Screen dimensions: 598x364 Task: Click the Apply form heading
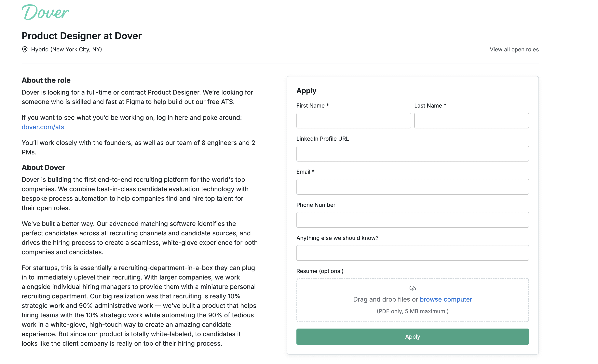[306, 91]
